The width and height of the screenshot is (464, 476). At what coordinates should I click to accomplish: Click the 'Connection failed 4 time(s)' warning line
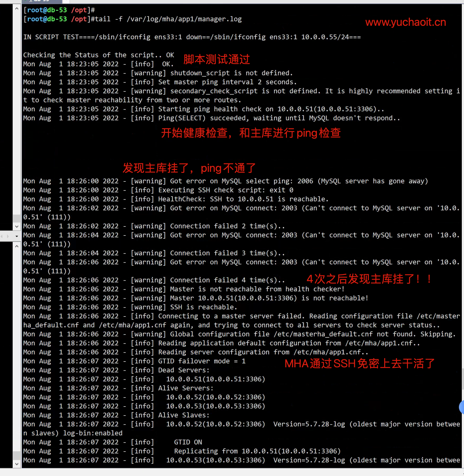227,280
